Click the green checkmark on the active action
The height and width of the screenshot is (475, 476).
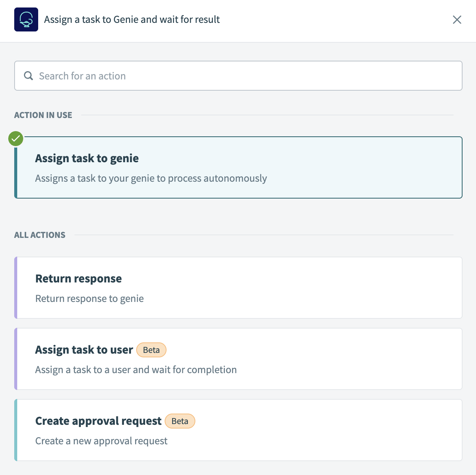click(15, 139)
